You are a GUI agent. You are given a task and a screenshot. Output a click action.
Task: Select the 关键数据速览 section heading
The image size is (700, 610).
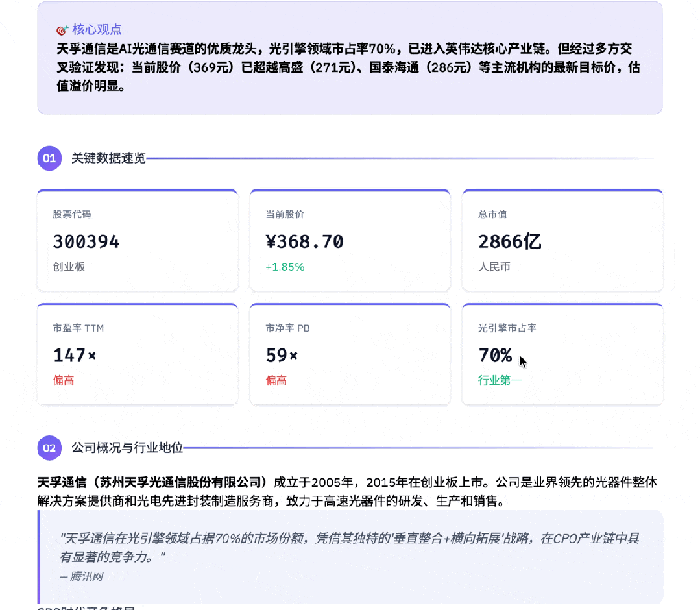click(108, 158)
